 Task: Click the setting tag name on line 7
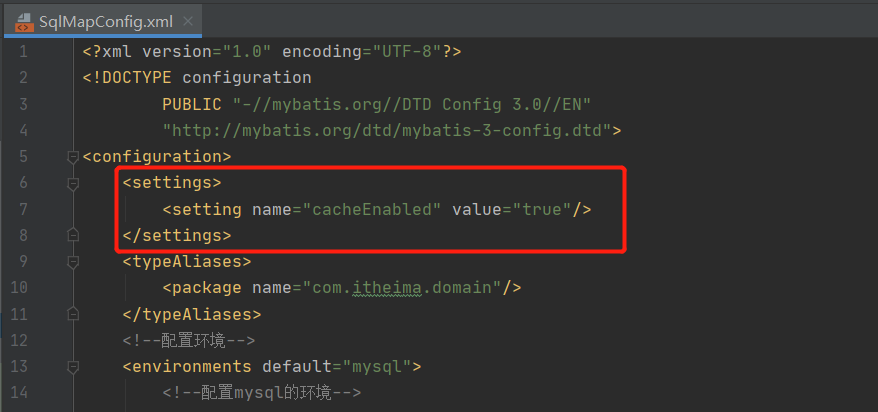click(207, 209)
